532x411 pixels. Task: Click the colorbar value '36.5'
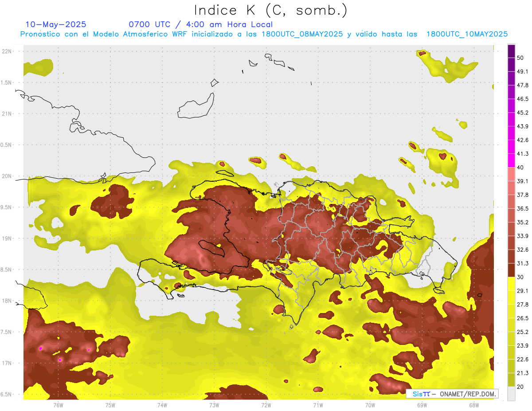tap(522, 209)
